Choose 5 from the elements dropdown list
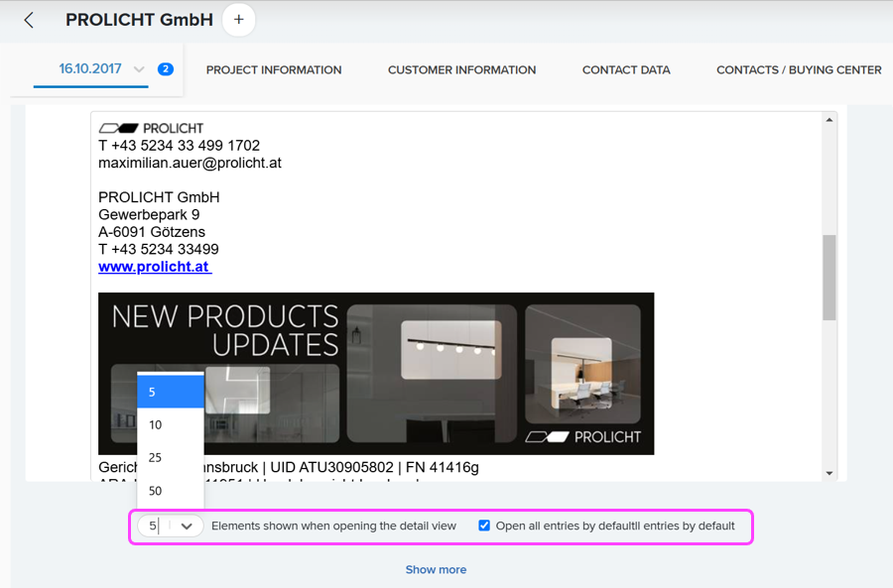 coord(171,392)
